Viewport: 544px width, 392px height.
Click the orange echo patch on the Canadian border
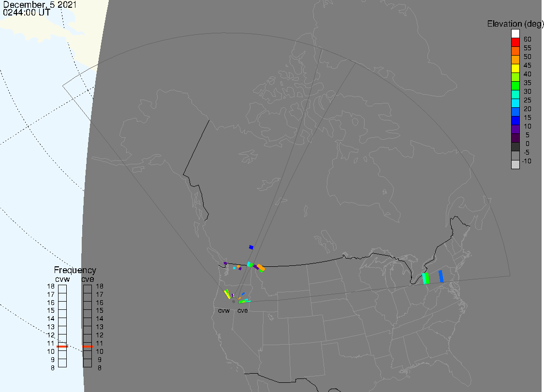[261, 267]
